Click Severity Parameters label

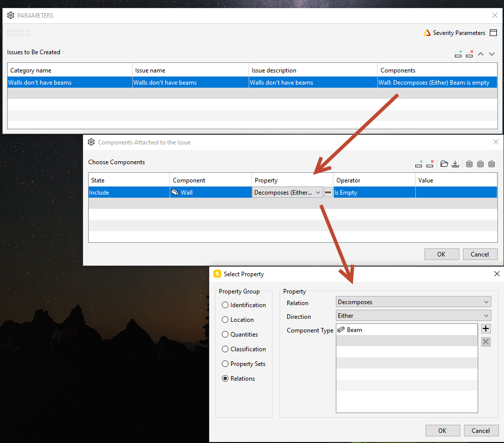point(459,33)
